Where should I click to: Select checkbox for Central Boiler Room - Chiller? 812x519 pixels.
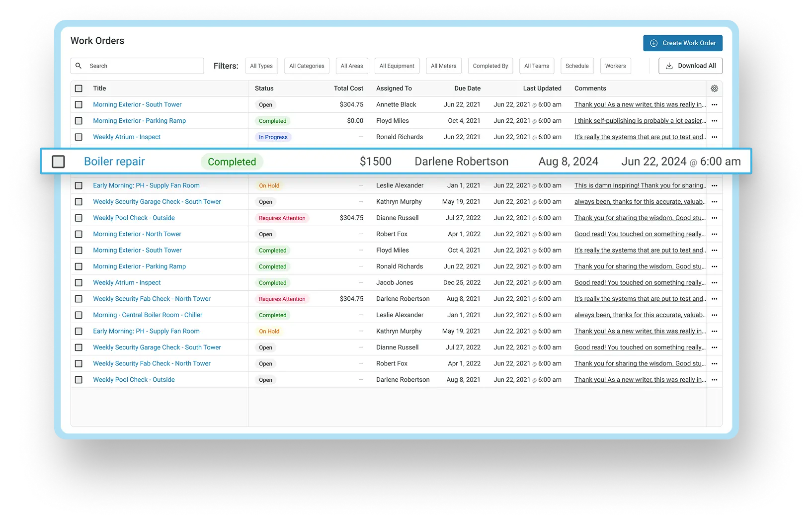(79, 315)
